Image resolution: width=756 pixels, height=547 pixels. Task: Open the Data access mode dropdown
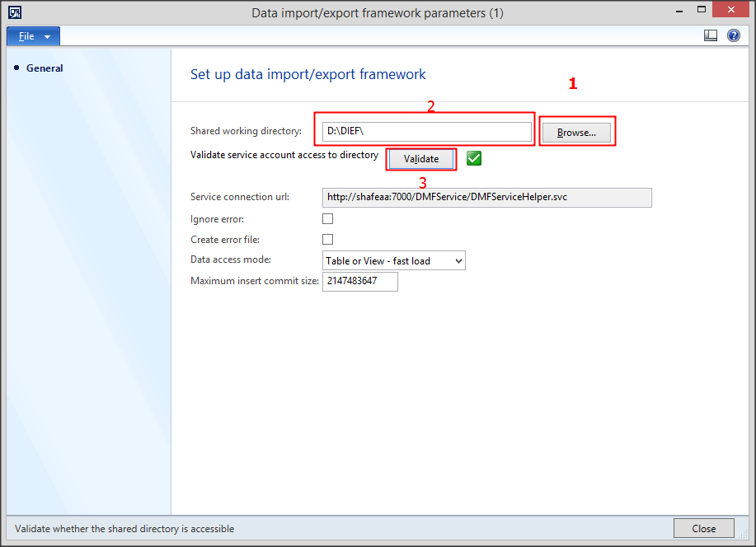[393, 259]
